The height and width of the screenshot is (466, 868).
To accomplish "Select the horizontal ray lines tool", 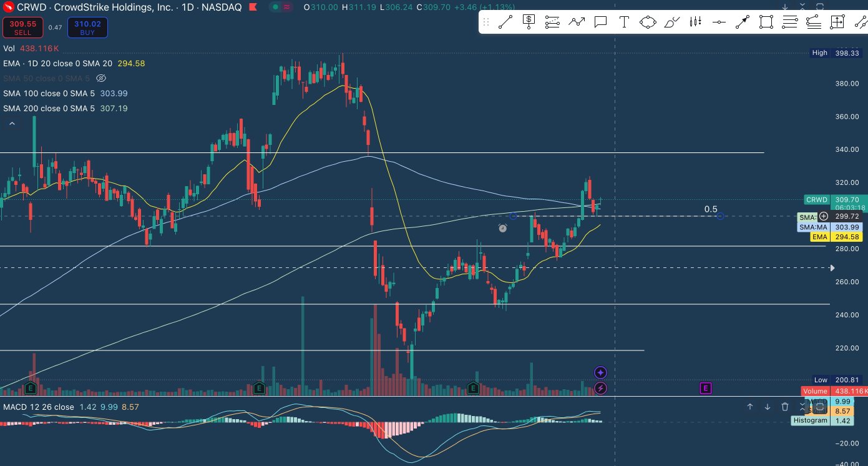I will coord(790,22).
